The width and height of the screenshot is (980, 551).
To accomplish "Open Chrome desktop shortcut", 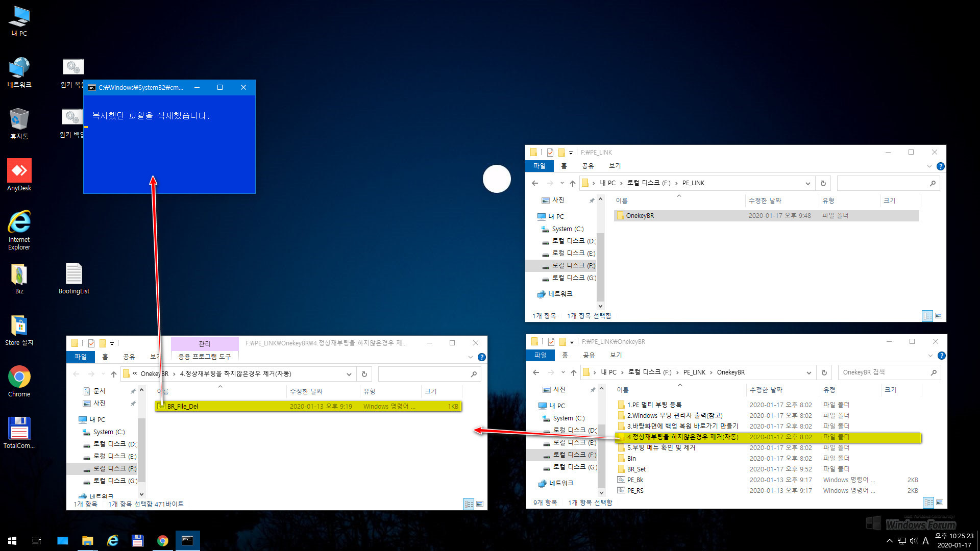I will pyautogui.click(x=19, y=382).
